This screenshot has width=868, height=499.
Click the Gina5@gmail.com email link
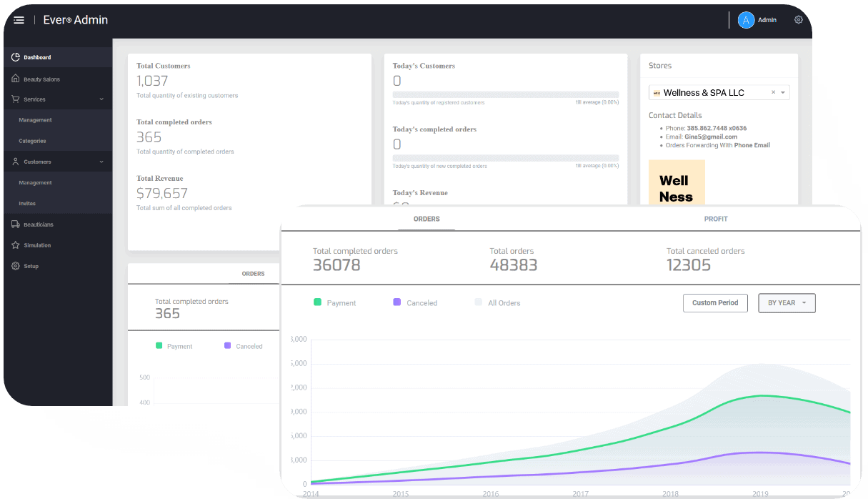coord(709,137)
